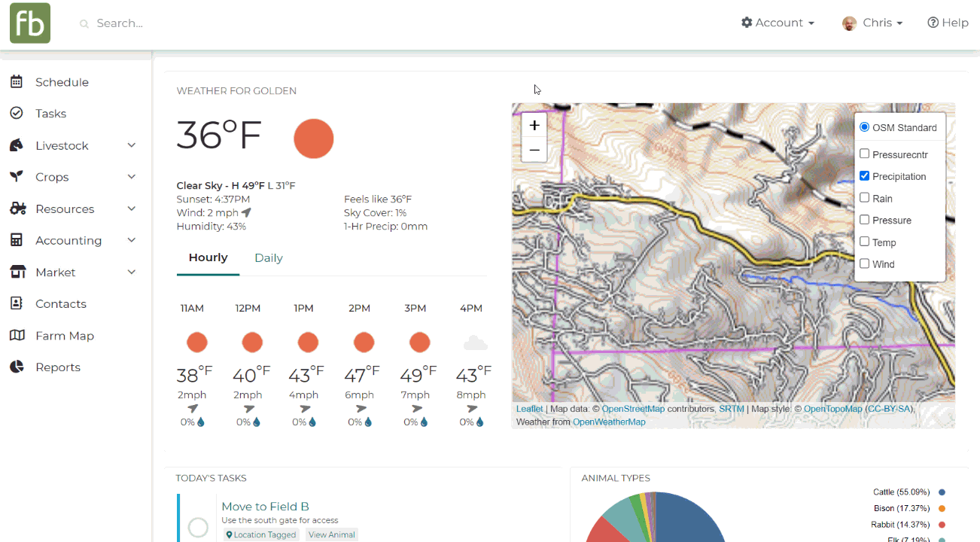980x542 pixels.
Task: Enable the Temp layer checkbox
Action: pos(864,242)
